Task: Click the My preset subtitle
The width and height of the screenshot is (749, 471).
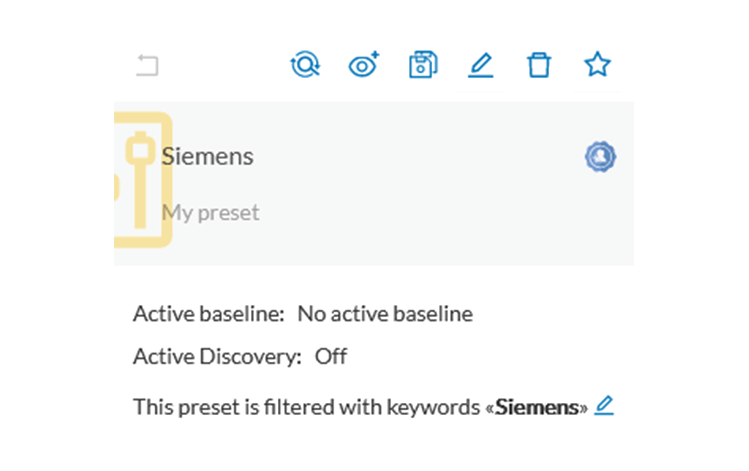Action: pyautogui.click(x=210, y=213)
